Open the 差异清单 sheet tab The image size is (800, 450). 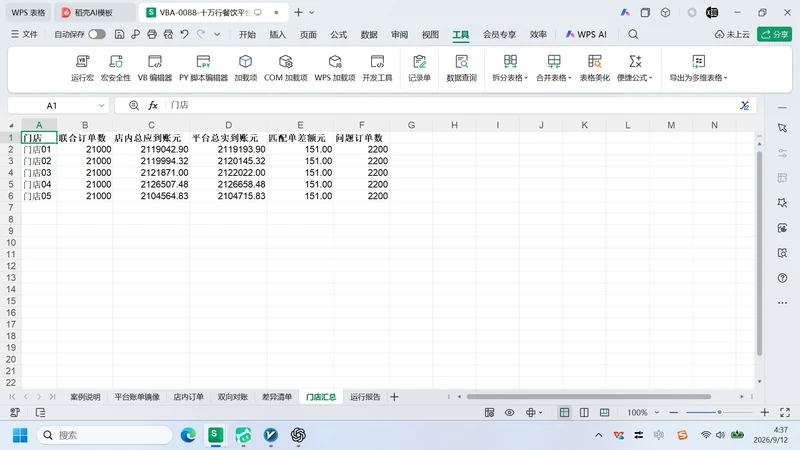click(x=277, y=397)
